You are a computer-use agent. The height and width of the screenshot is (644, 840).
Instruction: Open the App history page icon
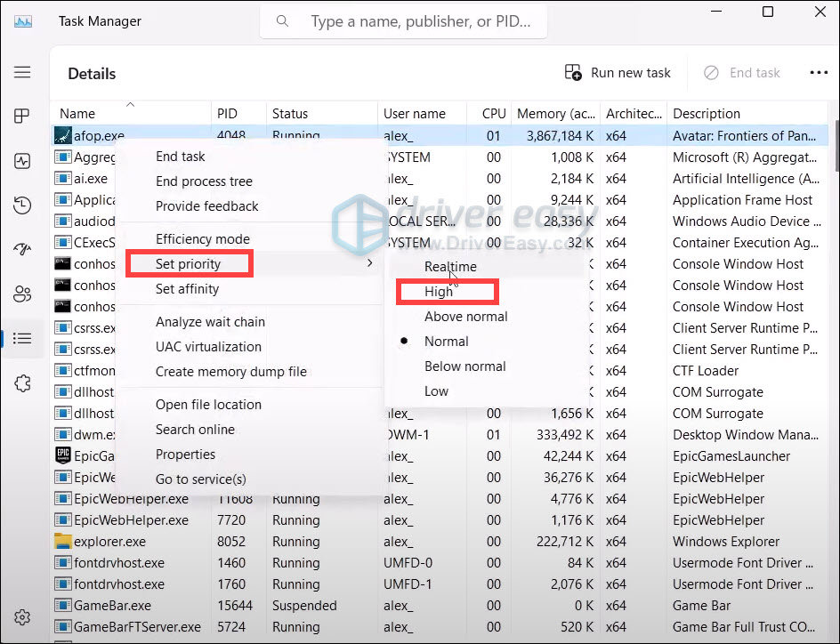22,206
